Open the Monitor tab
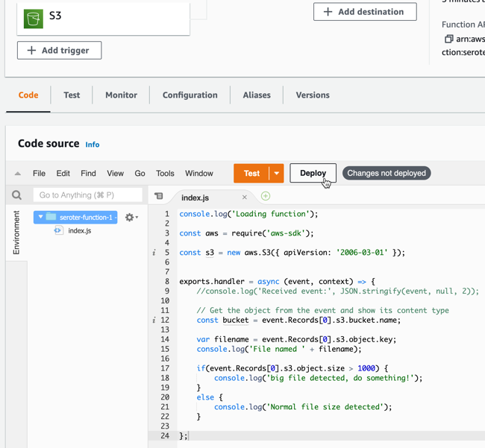This screenshot has width=485, height=448. [121, 95]
